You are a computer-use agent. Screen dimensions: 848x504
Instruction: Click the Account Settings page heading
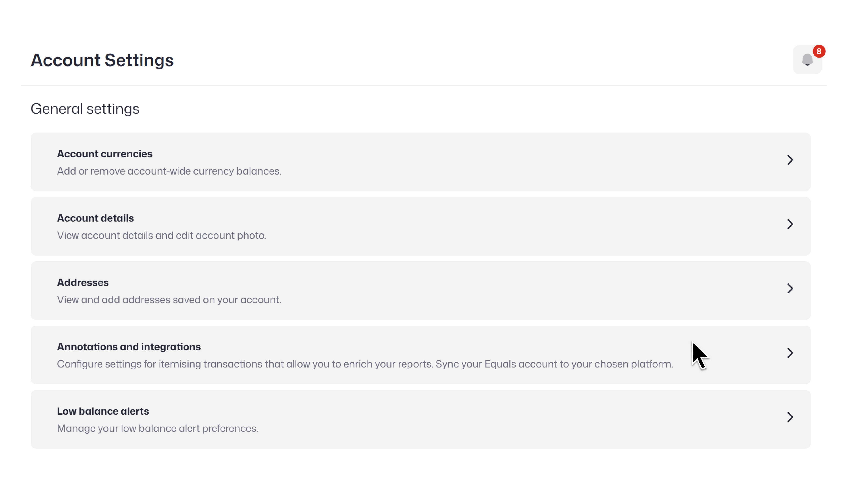tap(102, 60)
